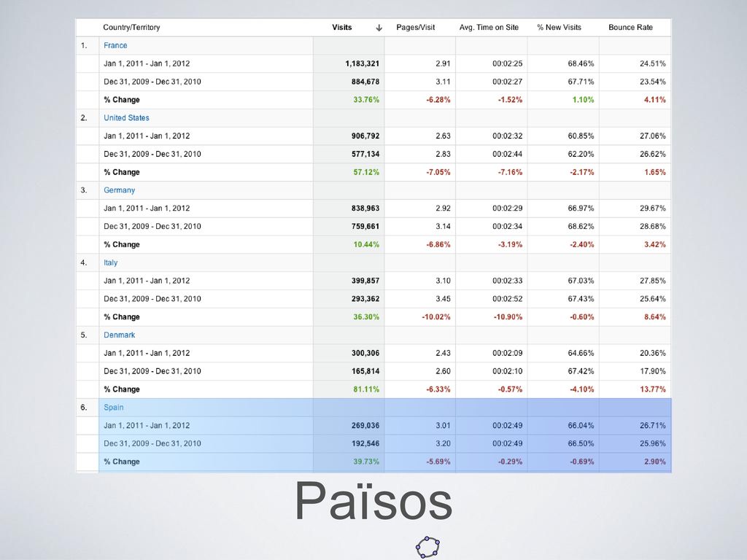The height and width of the screenshot is (560, 747).
Task: Click France visits change 33.76%
Action: (366, 99)
